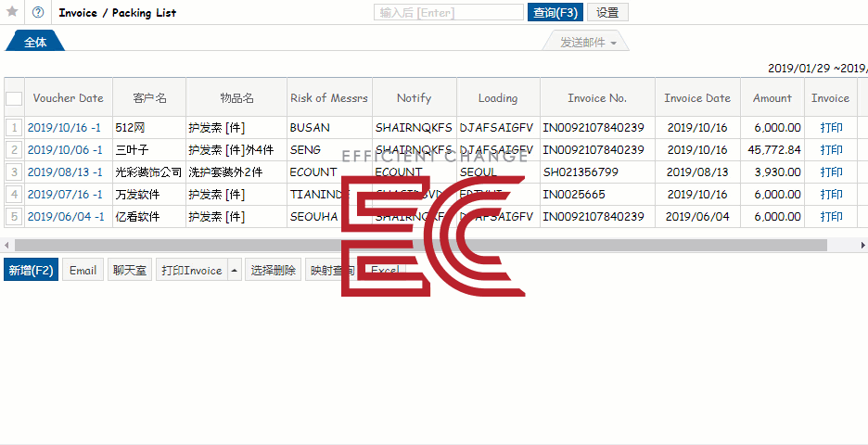Image resolution: width=868 pixels, height=445 pixels.
Task: Click the Loading column header
Action: tap(498, 98)
